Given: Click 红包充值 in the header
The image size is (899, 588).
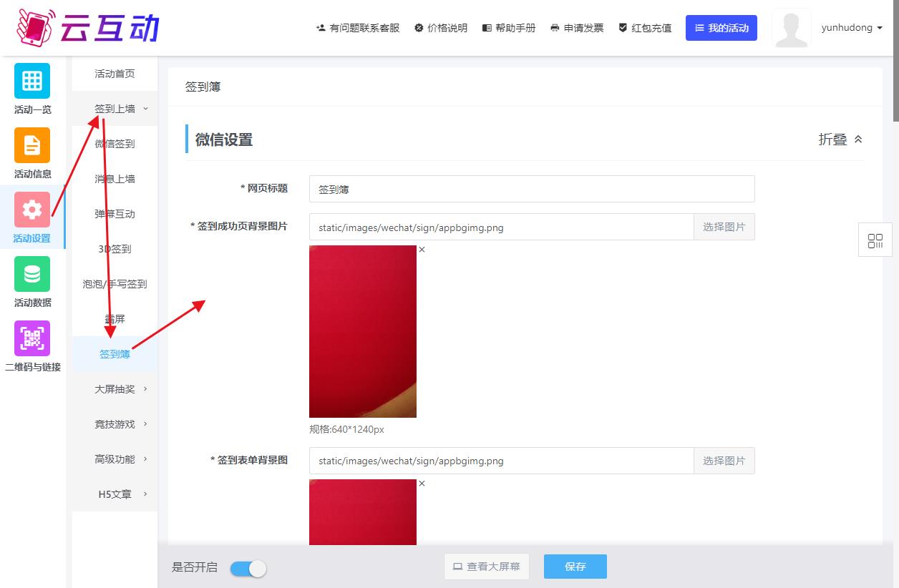Looking at the screenshot, I should point(645,28).
